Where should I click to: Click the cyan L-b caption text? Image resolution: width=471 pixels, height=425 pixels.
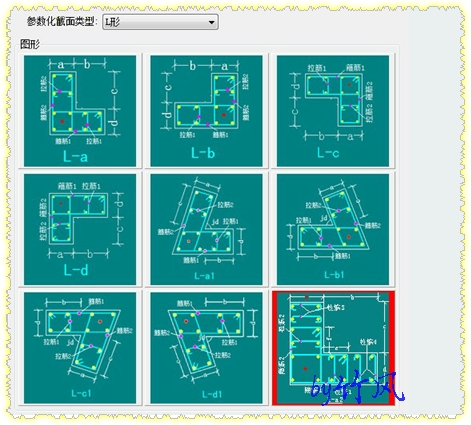pyautogui.click(x=203, y=153)
